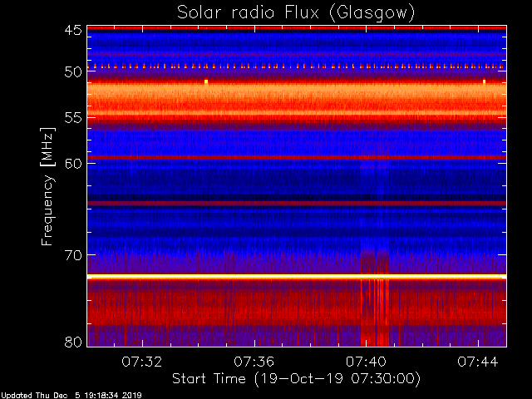Click the 07:44 time tick label
This screenshot has width=532, height=399.
[x=478, y=362]
